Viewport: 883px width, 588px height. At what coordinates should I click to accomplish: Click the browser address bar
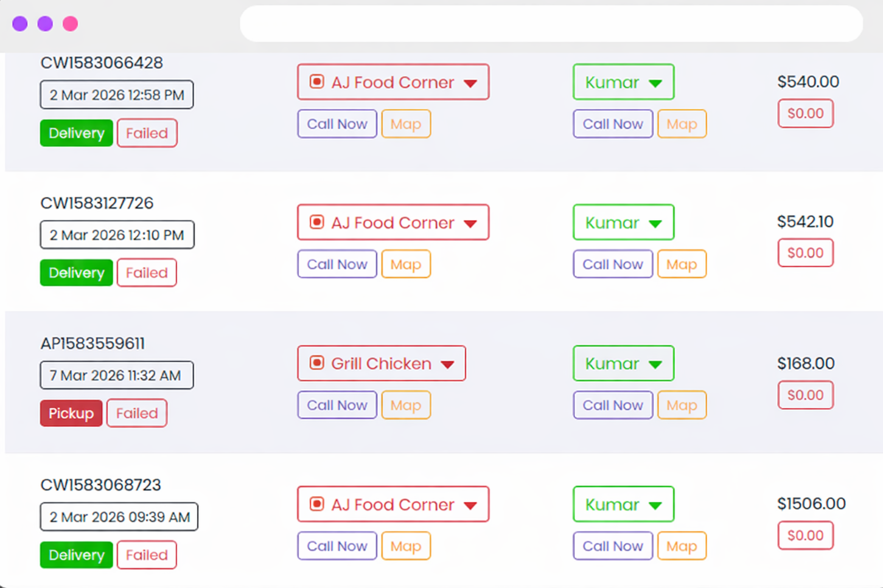point(551,23)
